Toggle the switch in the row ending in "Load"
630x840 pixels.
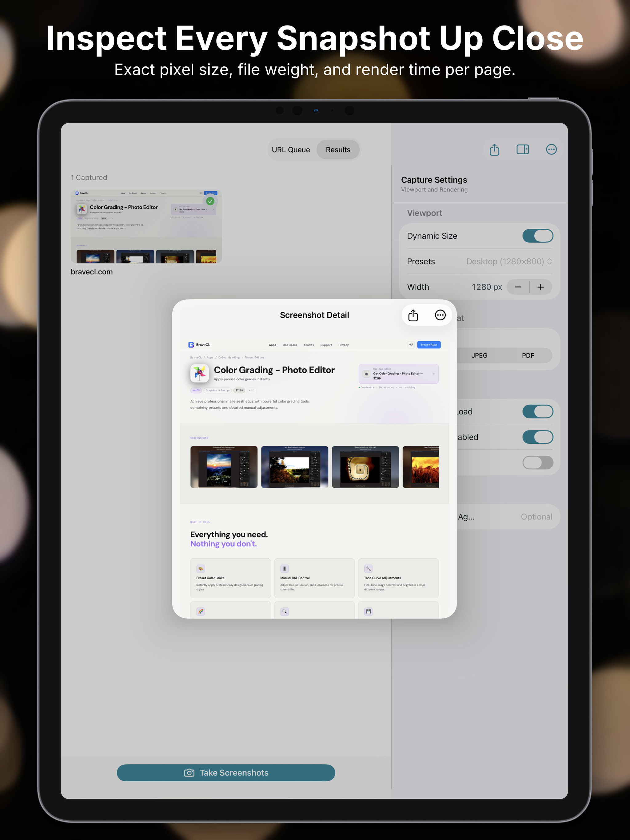click(538, 412)
